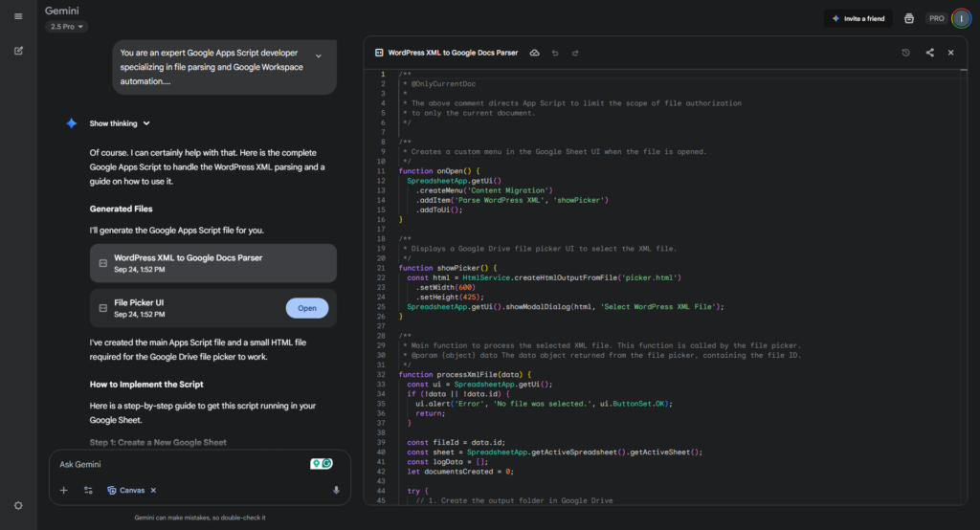This screenshot has width=980, height=530.
Task: Click code line 32 function processXmlFile
Action: pos(465,374)
